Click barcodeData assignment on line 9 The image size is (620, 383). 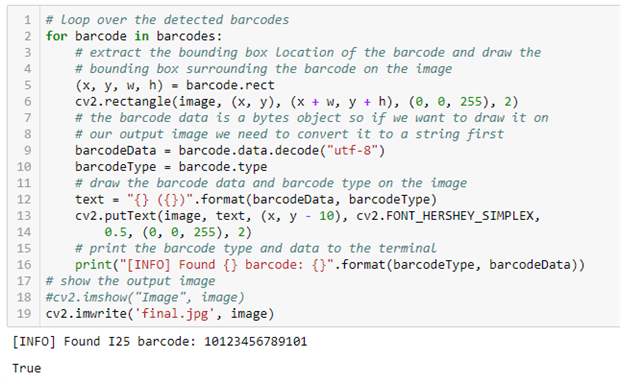tap(230, 150)
